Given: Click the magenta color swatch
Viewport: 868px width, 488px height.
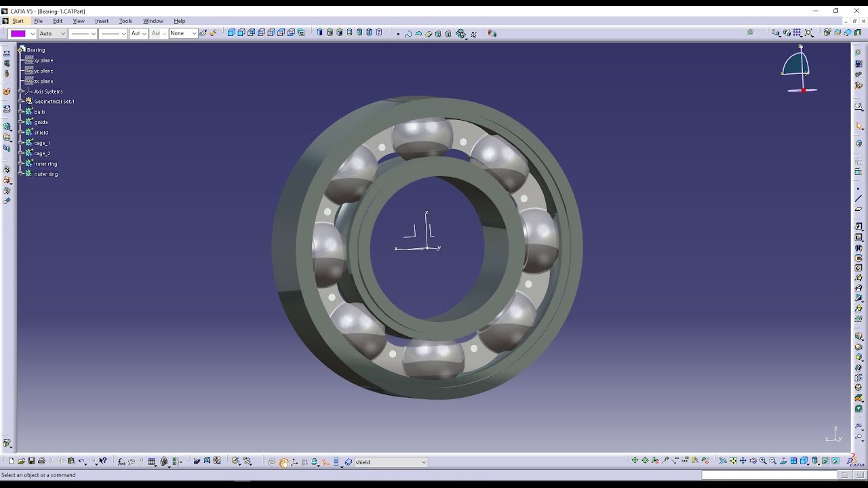Looking at the screenshot, I should pyautogui.click(x=18, y=33).
